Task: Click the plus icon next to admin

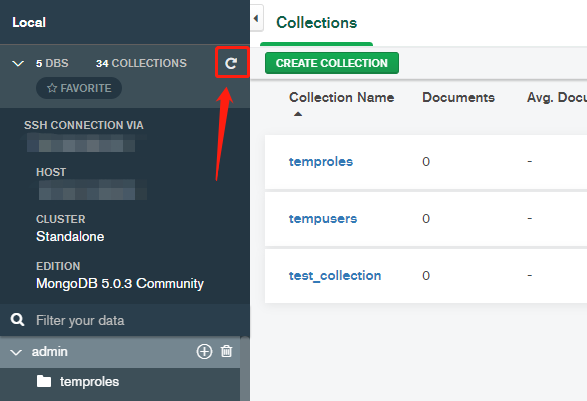Action: 204,351
